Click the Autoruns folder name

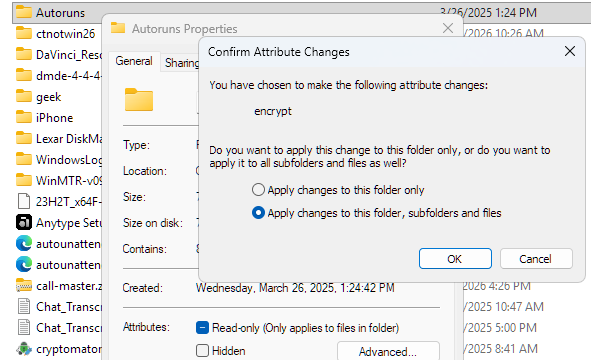60,13
